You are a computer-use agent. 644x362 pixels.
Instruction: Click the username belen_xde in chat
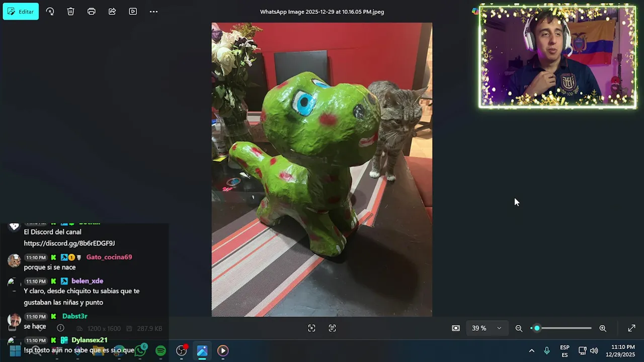87,281
